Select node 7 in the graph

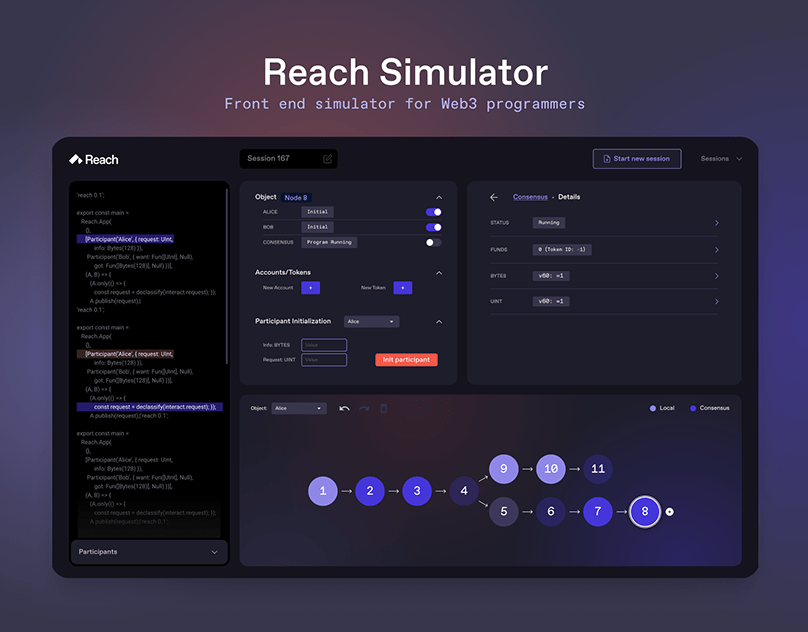pyautogui.click(x=598, y=511)
